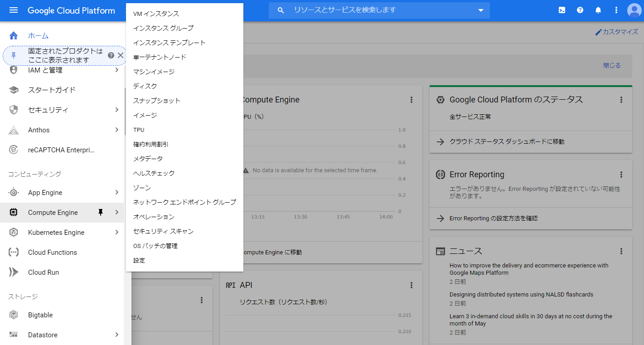Click the Datastore icon
The image size is (644, 345).
(x=14, y=335)
